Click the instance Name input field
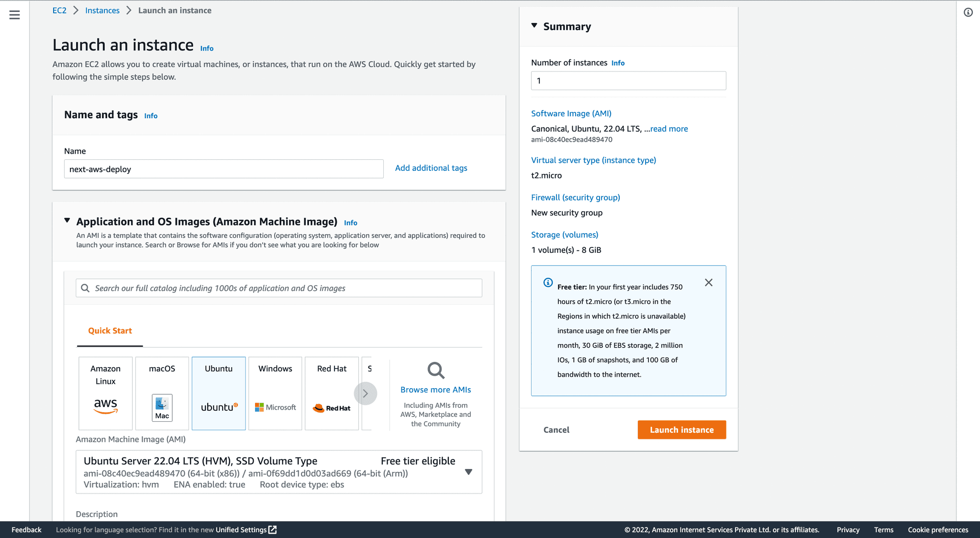 [223, 169]
